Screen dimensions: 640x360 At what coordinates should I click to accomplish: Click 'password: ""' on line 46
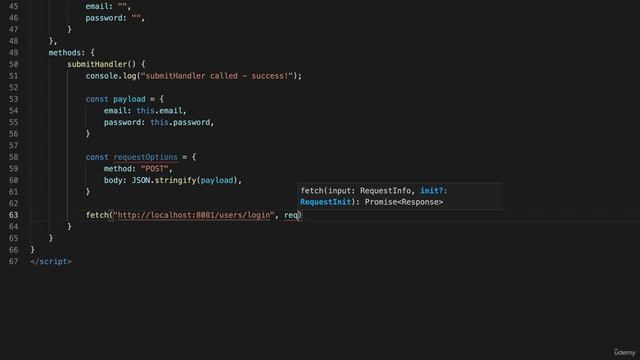click(113, 18)
